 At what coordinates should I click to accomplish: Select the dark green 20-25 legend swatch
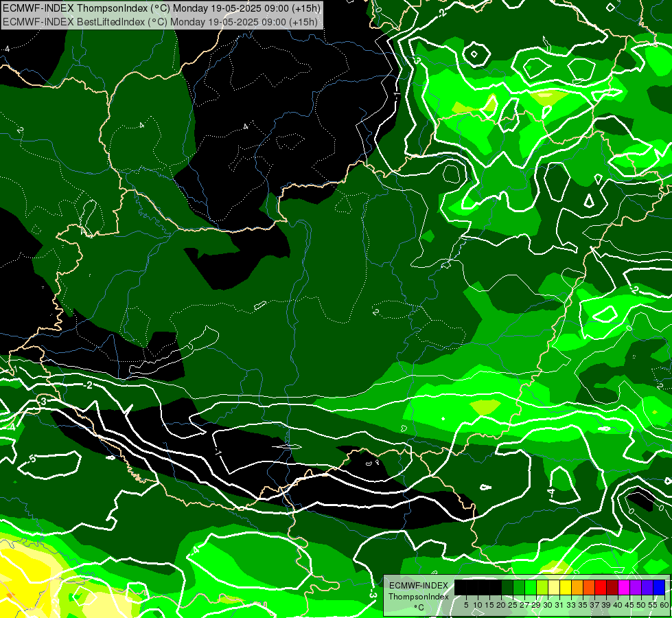tap(507, 587)
